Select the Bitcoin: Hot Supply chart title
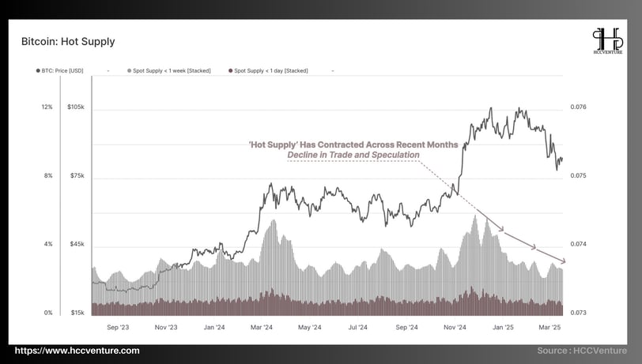642x364 pixels. 68,42
